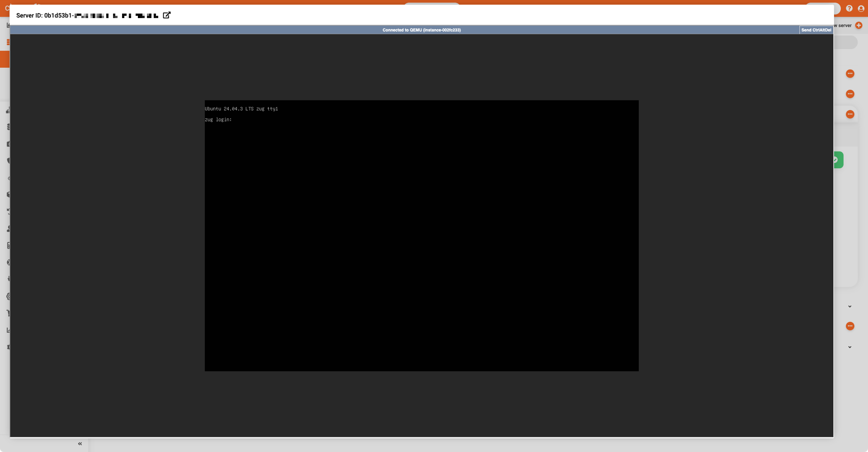Open the topmost orange ellipsis actions menu

pos(850,74)
